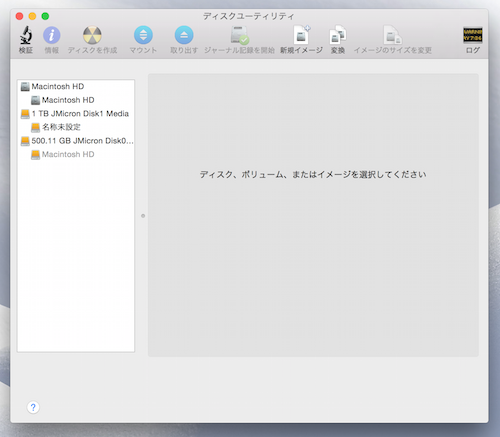This screenshot has height=437, width=500.
Task: Click the sidebar splitter handle dot
Action: coord(143,216)
